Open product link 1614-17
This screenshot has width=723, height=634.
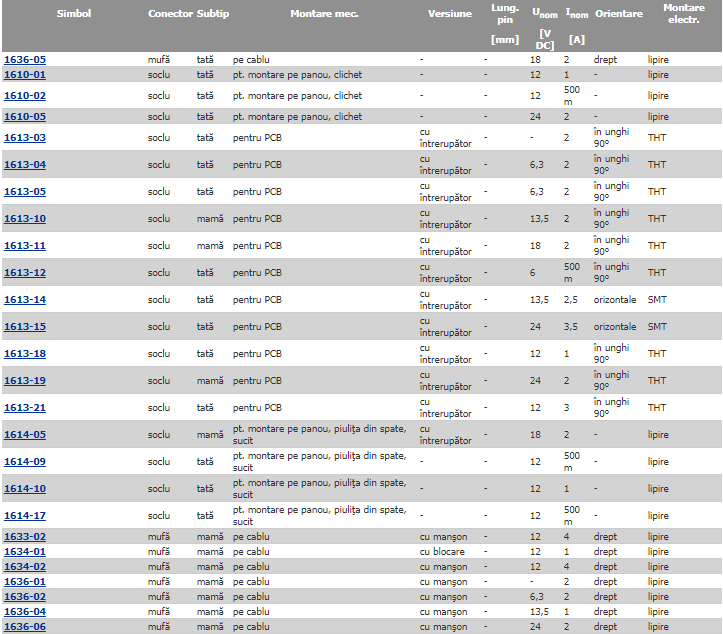tap(25, 515)
